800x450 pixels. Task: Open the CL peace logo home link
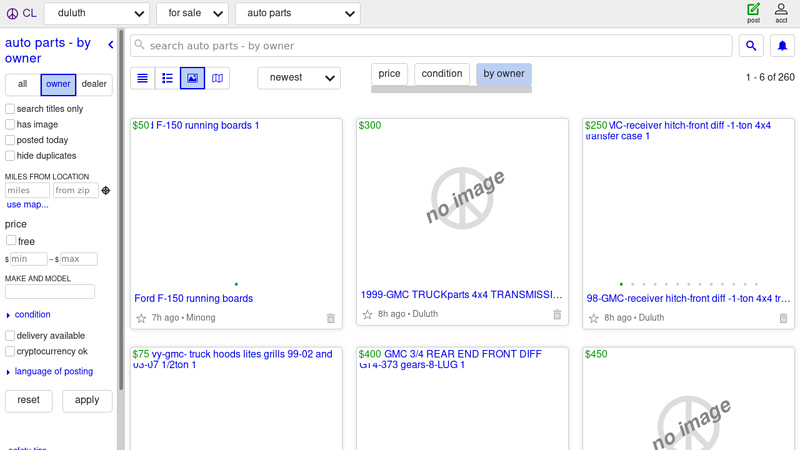[x=21, y=13]
